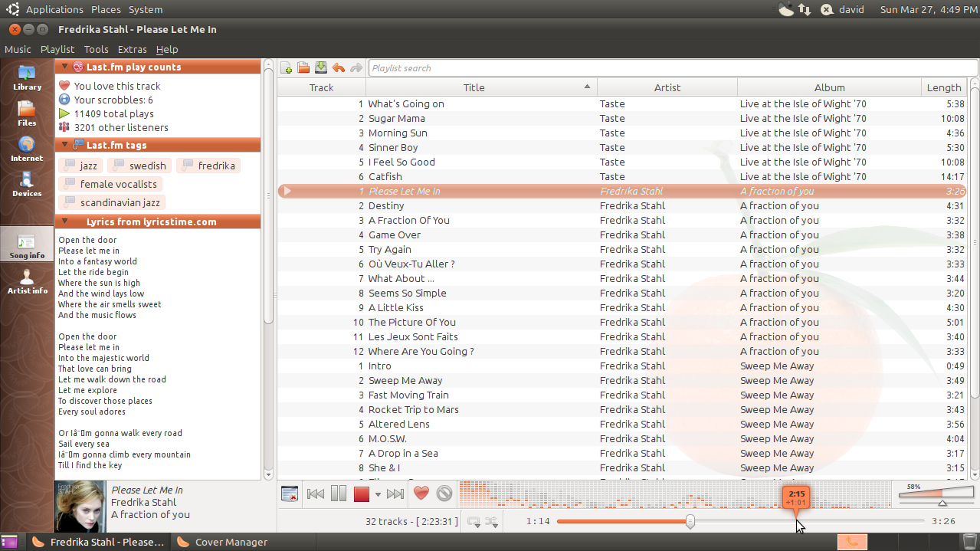The image size is (980, 551).
Task: Open a playlist file
Action: point(303,67)
